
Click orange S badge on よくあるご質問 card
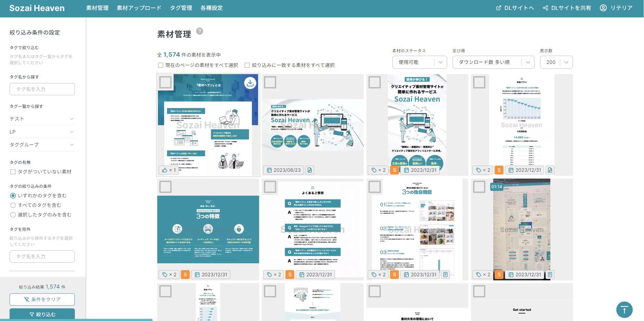[x=290, y=275]
